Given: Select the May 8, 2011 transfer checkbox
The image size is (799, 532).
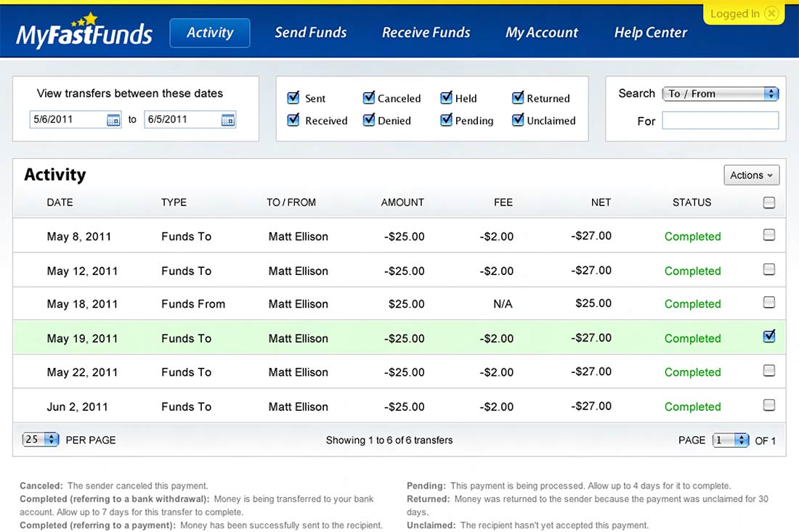Looking at the screenshot, I should pyautogui.click(x=769, y=235).
